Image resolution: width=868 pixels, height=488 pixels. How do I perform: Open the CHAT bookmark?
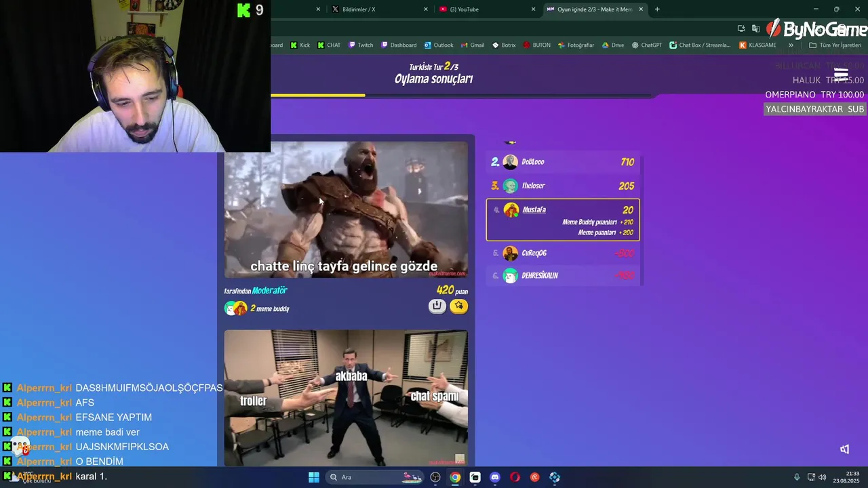(x=329, y=45)
